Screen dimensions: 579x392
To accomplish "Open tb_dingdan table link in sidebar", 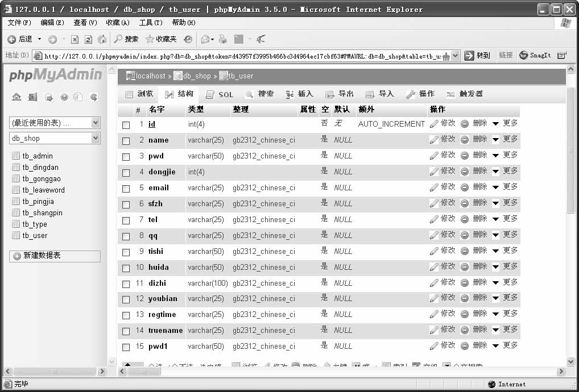I will coord(40,168).
